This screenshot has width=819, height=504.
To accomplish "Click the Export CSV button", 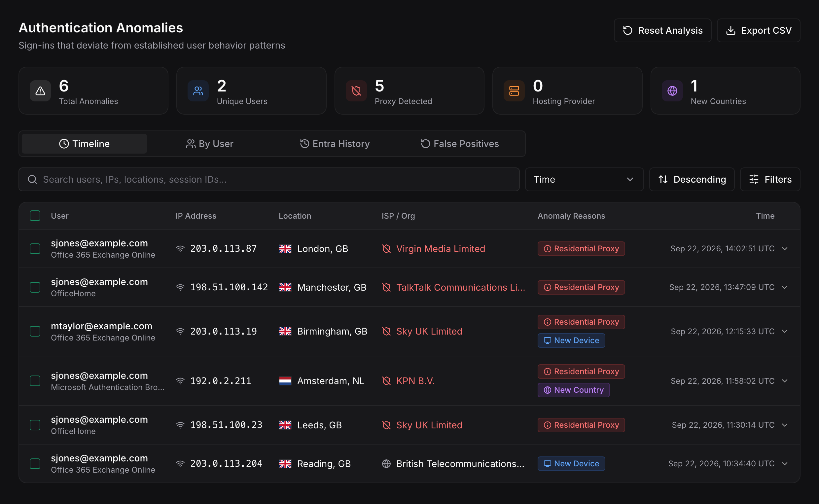I will [758, 30].
